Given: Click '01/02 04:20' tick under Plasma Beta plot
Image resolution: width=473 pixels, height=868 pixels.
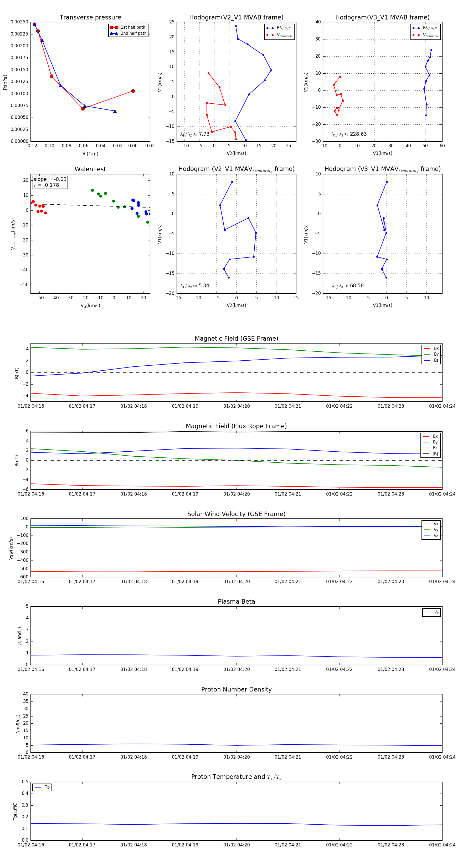Looking at the screenshot, I should click(236, 669).
